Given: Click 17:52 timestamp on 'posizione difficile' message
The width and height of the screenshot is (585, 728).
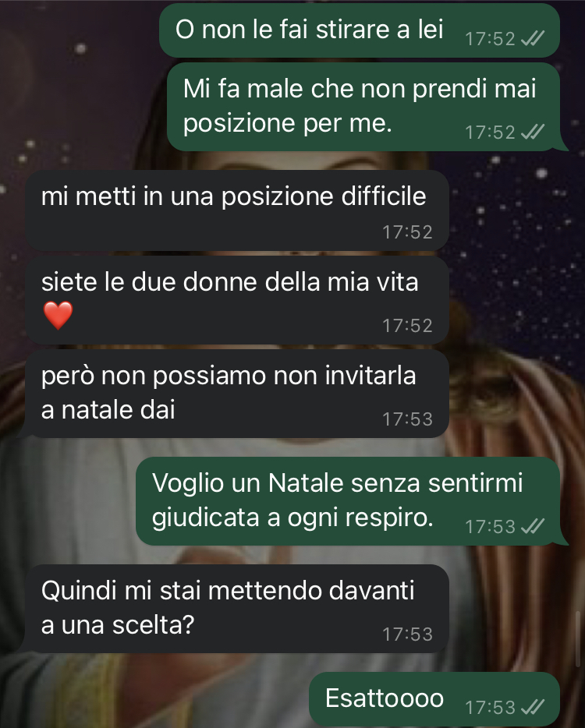Looking at the screenshot, I should 407,232.
